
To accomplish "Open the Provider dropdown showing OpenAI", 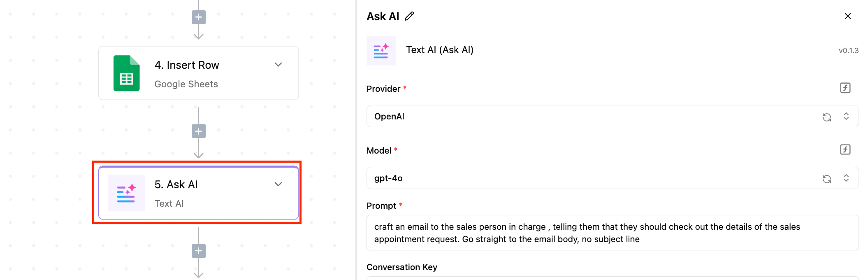I will pos(592,117).
